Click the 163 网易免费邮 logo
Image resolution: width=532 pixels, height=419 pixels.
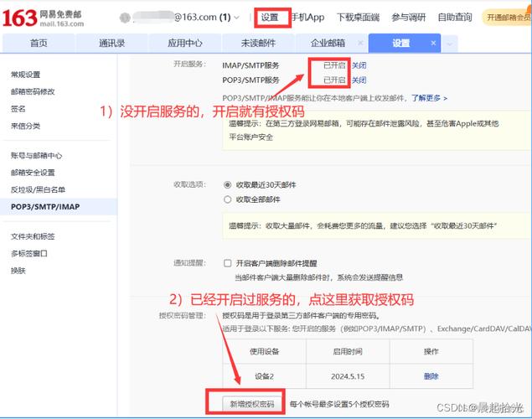[43, 18]
